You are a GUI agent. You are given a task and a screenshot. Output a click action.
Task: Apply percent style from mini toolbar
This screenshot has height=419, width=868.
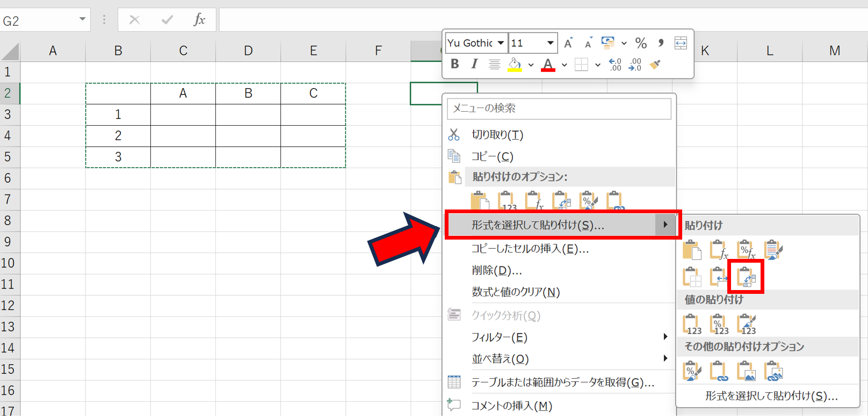click(x=641, y=43)
